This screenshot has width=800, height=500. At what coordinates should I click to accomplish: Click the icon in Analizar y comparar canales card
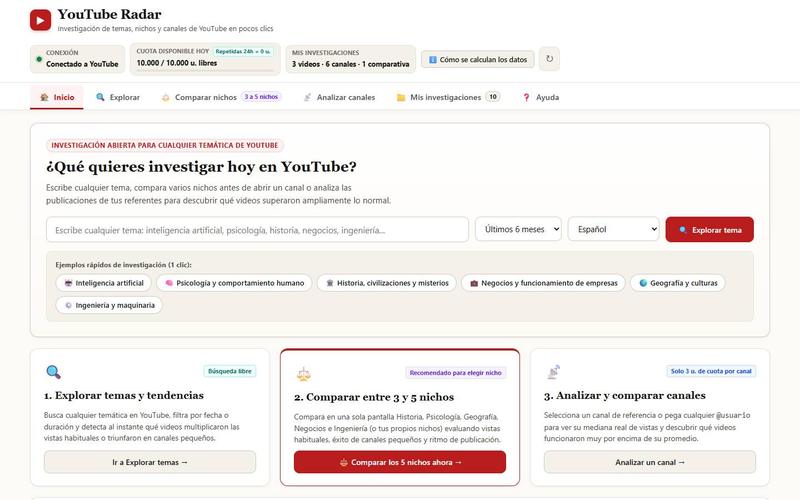pyautogui.click(x=554, y=372)
